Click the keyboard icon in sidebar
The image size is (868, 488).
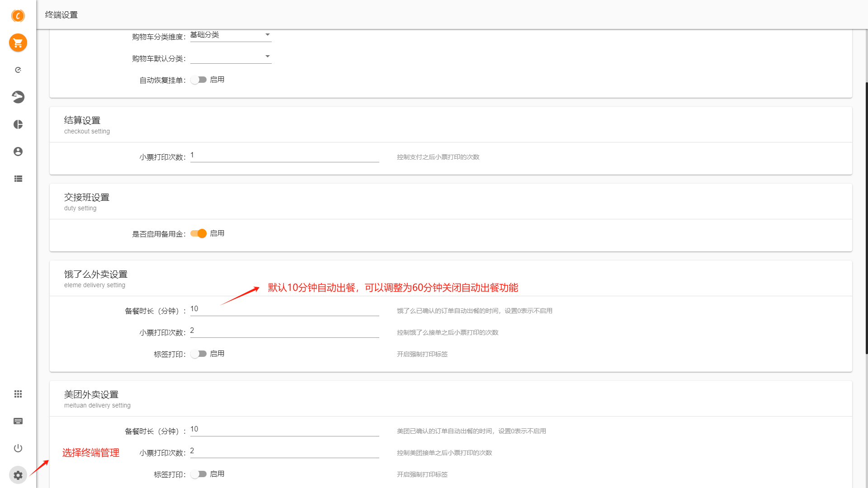coord(18,421)
